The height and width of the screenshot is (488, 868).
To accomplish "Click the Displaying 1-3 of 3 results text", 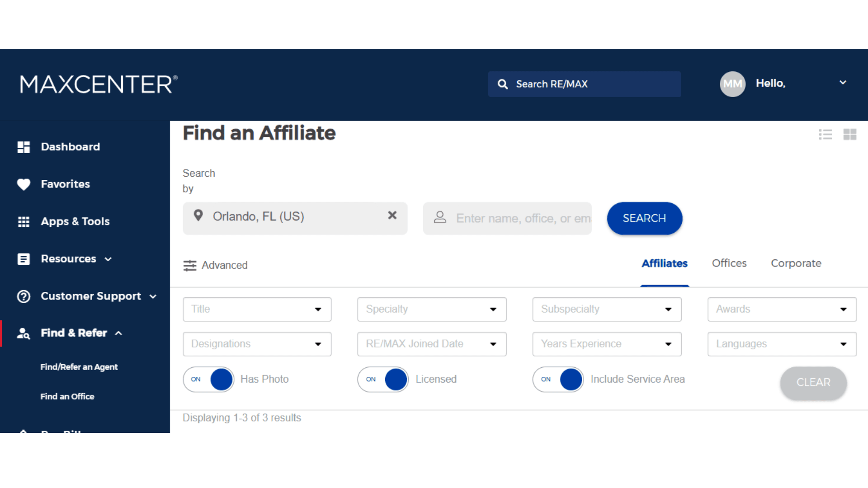I will point(242,418).
